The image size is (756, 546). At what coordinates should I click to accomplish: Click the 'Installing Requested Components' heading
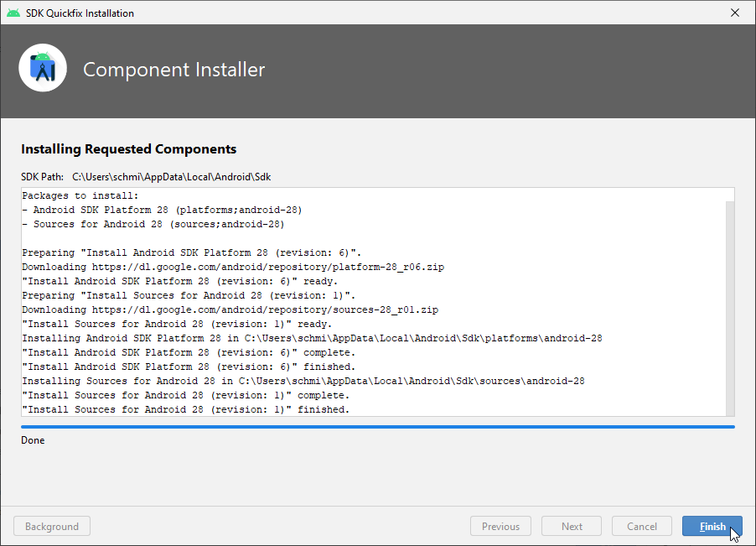pyautogui.click(x=129, y=149)
